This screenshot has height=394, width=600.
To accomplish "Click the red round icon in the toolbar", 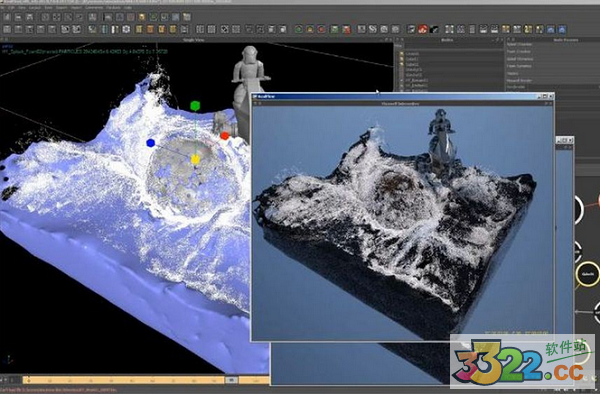I will pyautogui.click(x=422, y=29).
